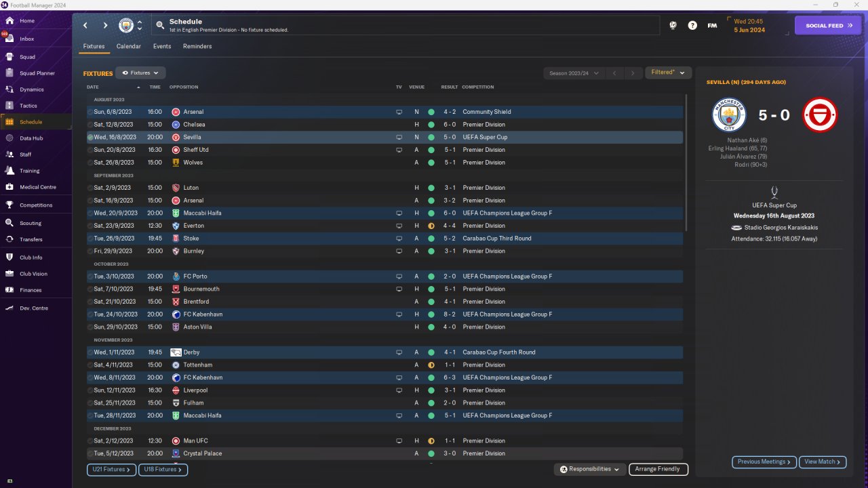Expand the club selector chevrons beside badge
Viewport: 868px width, 488px height.
pyautogui.click(x=140, y=25)
